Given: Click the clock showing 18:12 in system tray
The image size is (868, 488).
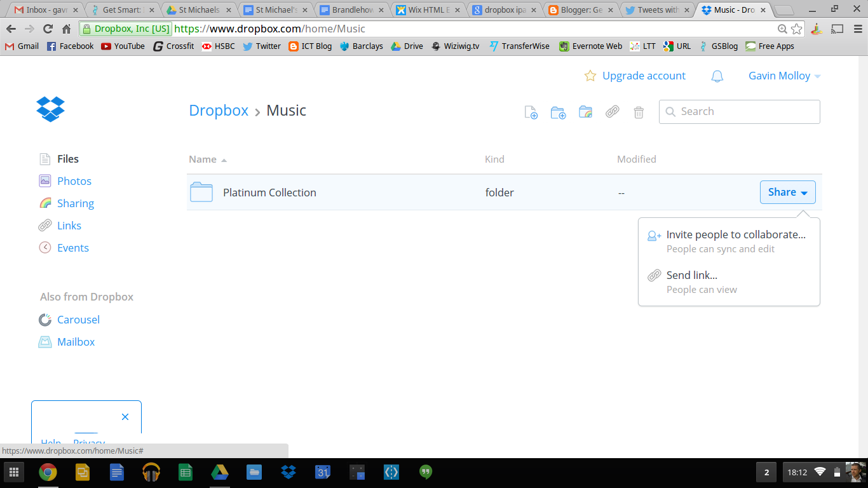Looking at the screenshot, I should (797, 472).
